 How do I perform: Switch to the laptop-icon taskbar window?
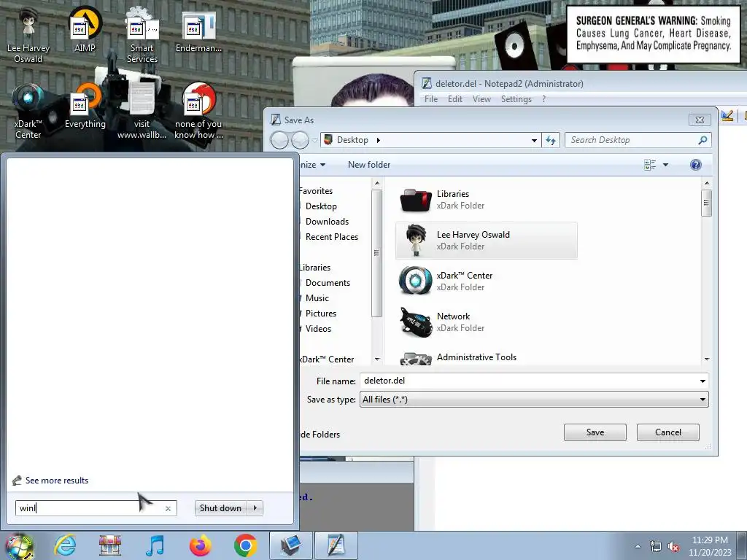coord(290,545)
